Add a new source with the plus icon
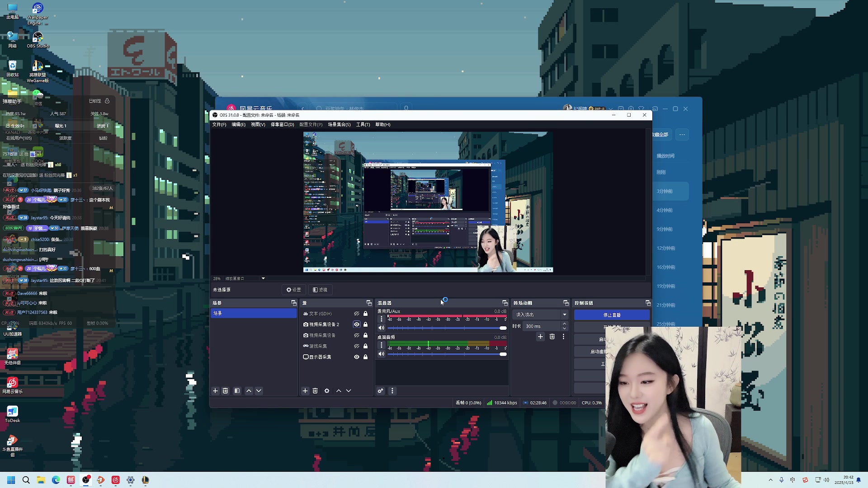This screenshot has height=488, width=868. [x=305, y=391]
